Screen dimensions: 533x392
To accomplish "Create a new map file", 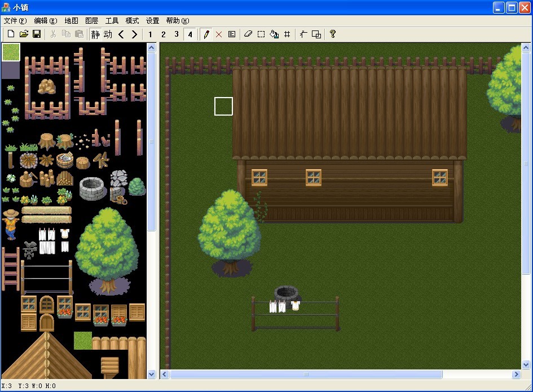I will (x=11, y=34).
